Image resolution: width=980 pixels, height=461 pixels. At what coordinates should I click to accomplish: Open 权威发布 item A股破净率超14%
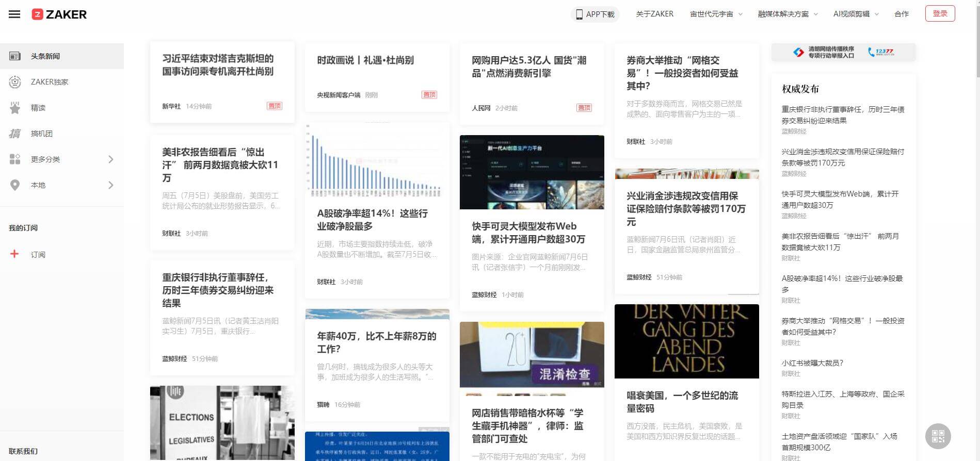pyautogui.click(x=842, y=284)
